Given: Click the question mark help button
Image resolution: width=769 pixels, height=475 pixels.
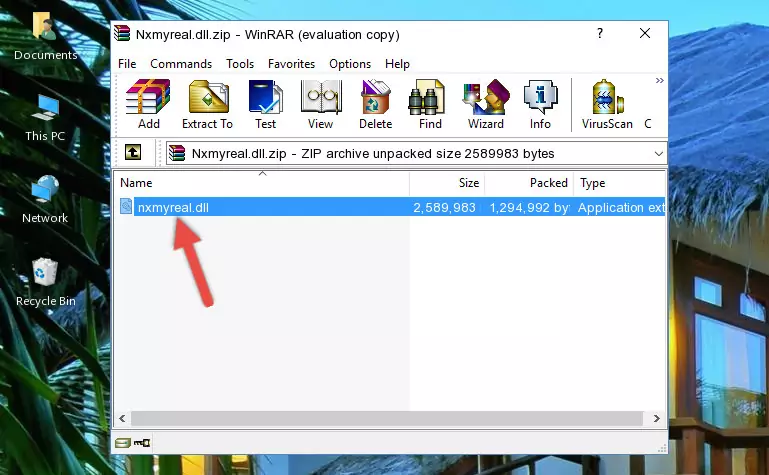Looking at the screenshot, I should (x=600, y=33).
